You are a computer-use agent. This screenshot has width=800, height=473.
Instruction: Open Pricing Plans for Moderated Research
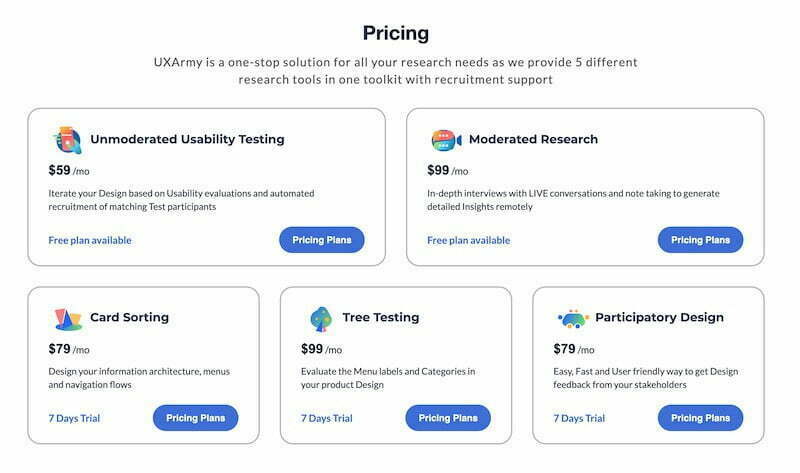click(x=701, y=240)
